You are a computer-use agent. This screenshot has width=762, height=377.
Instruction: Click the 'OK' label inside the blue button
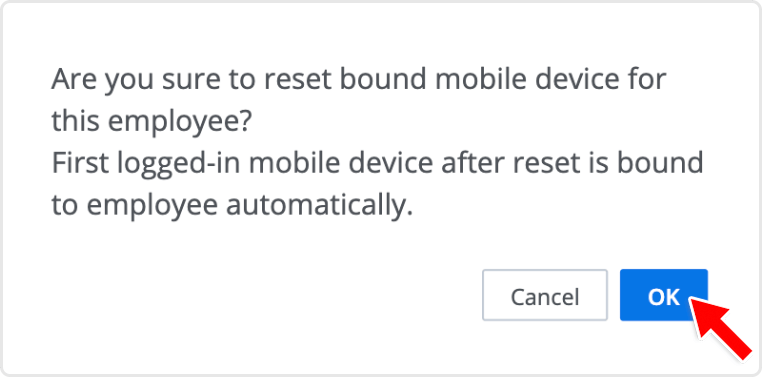[663, 296]
